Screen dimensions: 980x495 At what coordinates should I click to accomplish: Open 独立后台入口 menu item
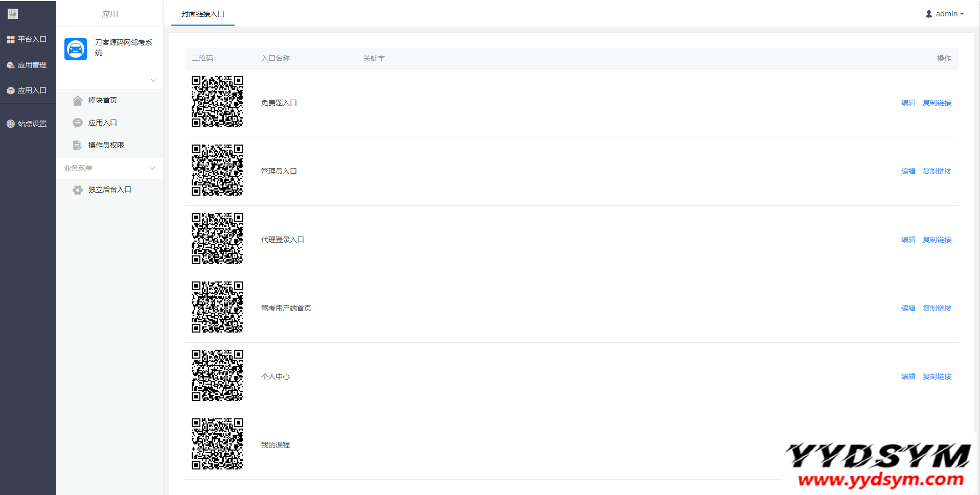click(x=110, y=190)
